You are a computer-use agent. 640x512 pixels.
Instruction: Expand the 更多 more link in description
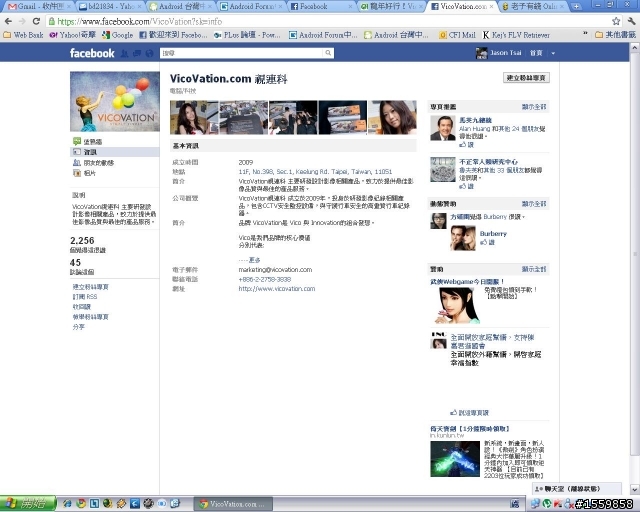point(254,260)
